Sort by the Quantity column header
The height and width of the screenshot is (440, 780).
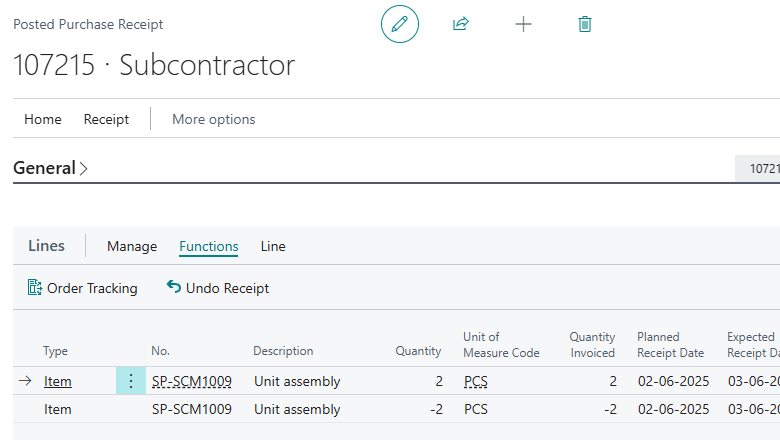point(418,351)
